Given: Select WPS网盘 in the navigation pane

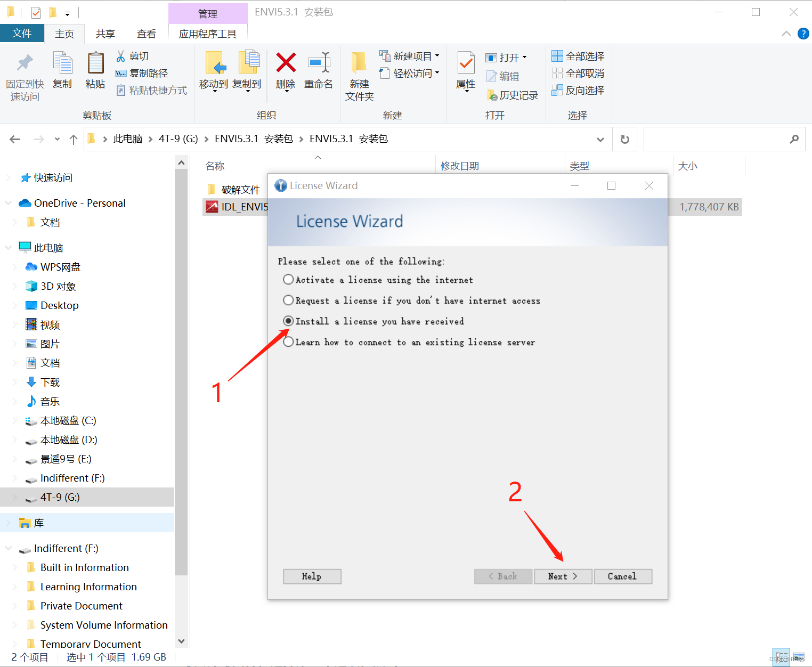Looking at the screenshot, I should [60, 267].
